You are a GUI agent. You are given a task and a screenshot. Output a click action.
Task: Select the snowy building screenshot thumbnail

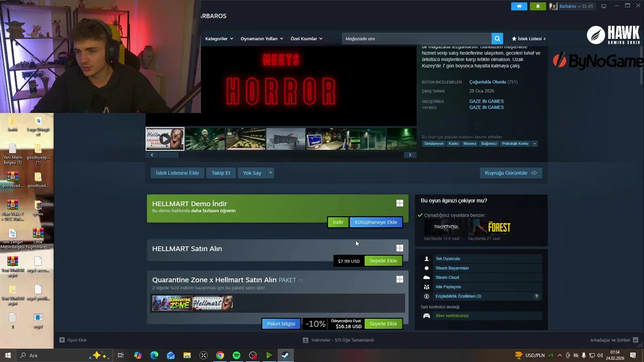(285, 139)
